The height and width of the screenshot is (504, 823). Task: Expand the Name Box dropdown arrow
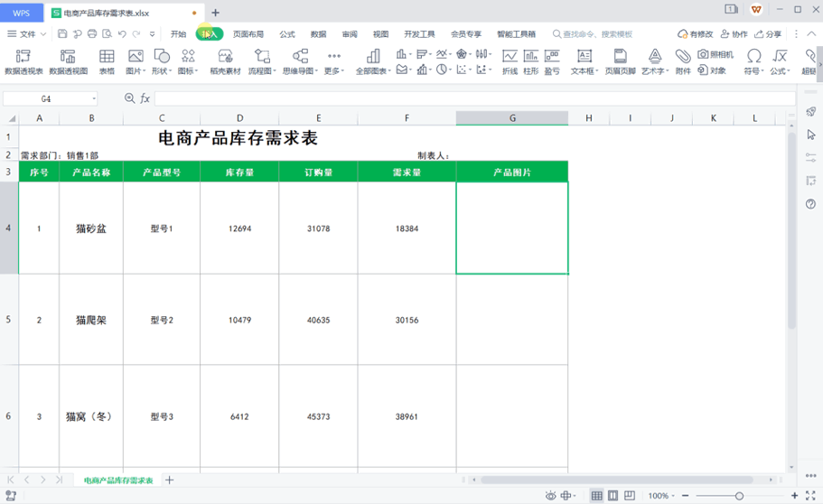(x=94, y=98)
